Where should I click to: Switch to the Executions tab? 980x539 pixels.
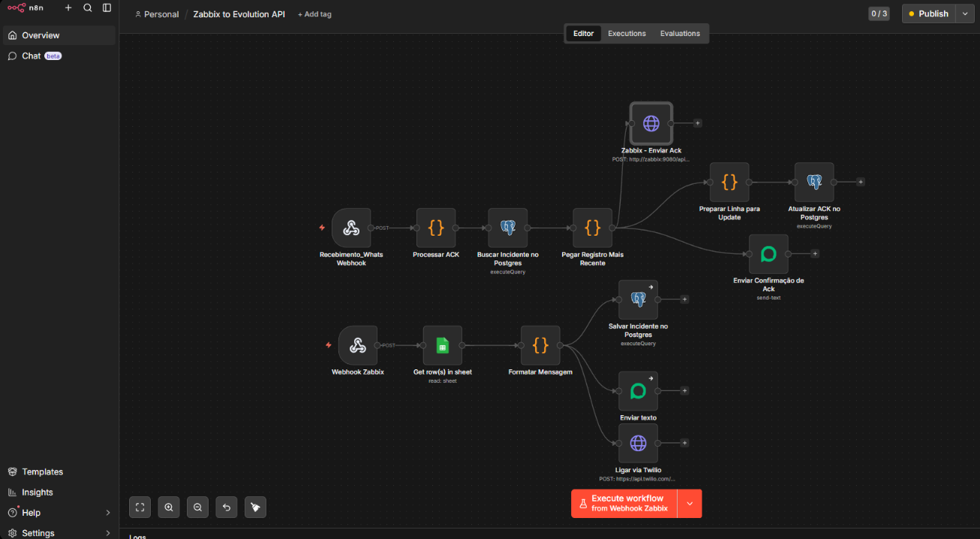[627, 34]
